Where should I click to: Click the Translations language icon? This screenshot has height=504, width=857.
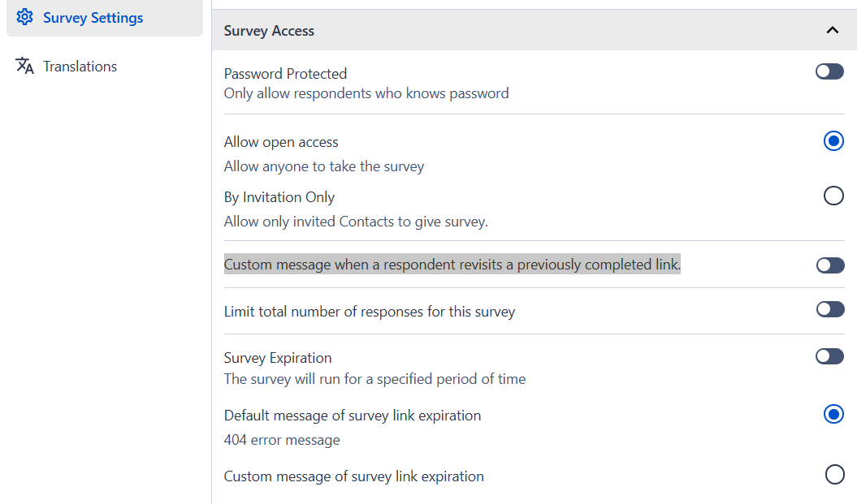(25, 66)
